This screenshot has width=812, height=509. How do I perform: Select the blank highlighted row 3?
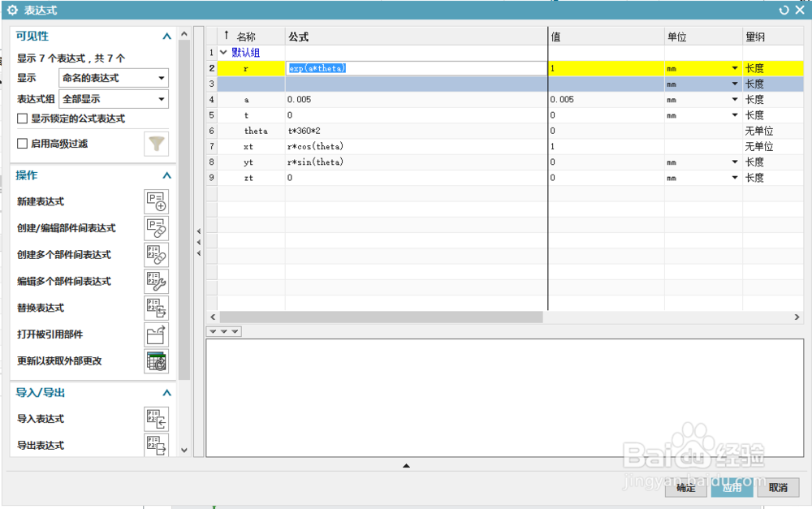[x=510, y=84]
